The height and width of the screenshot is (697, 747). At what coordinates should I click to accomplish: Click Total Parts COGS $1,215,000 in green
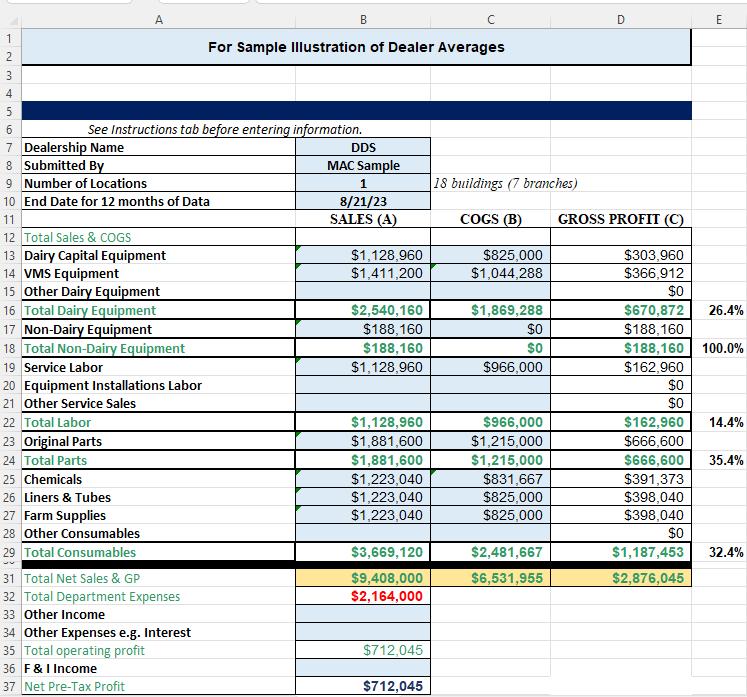point(491,460)
